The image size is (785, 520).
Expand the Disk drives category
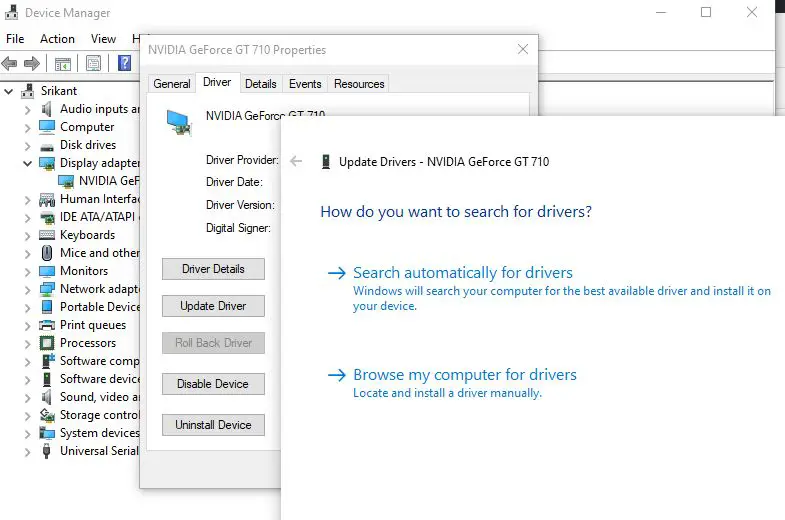pos(28,145)
